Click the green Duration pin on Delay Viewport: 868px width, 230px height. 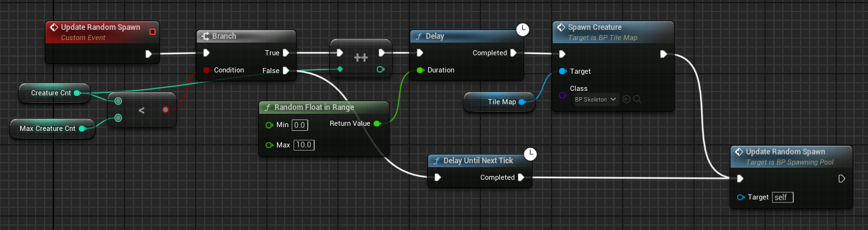click(x=419, y=70)
